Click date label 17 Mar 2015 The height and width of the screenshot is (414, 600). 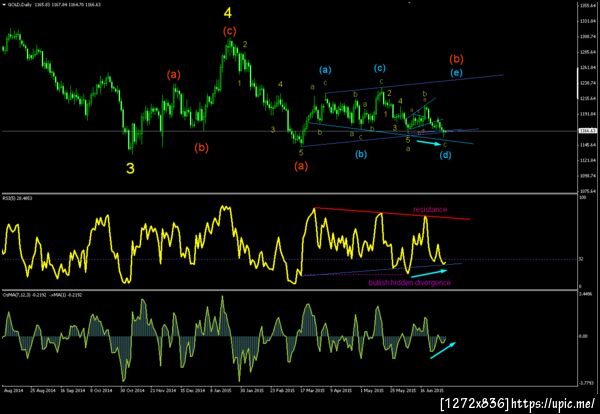point(312,391)
